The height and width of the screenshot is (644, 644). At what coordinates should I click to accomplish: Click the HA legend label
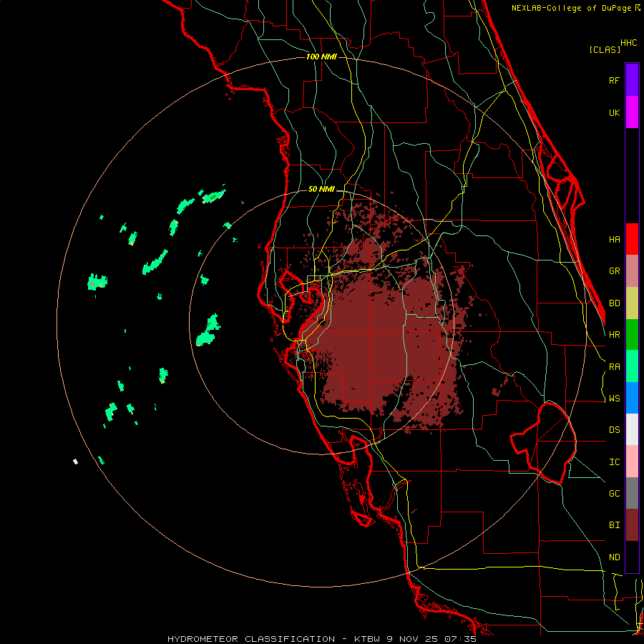coord(614,239)
